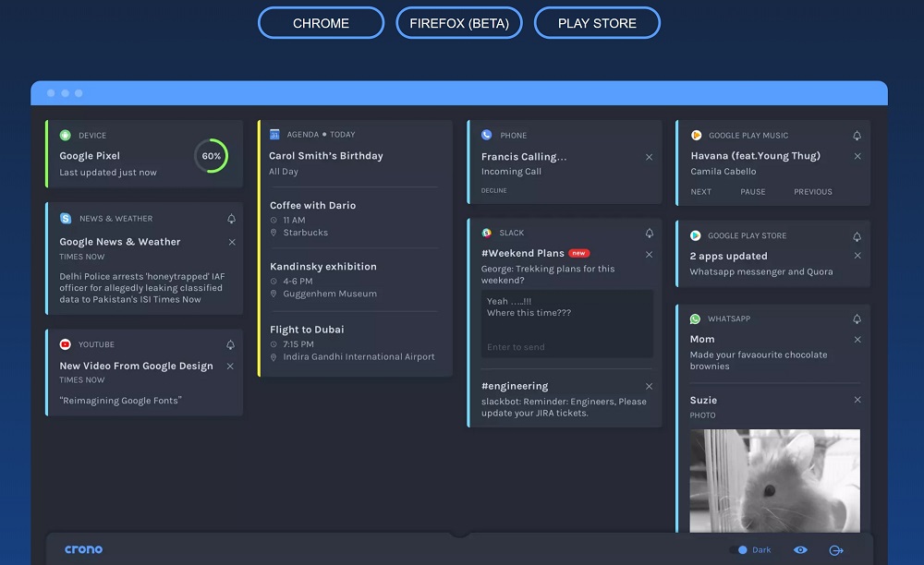
Task: Click the eye visibility icon
Action: (x=800, y=549)
